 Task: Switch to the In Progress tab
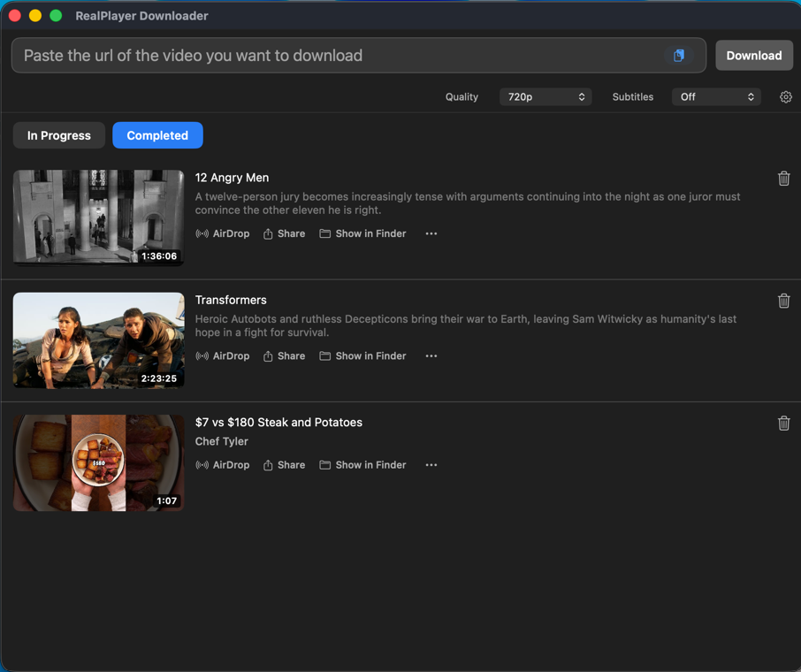pos(58,135)
